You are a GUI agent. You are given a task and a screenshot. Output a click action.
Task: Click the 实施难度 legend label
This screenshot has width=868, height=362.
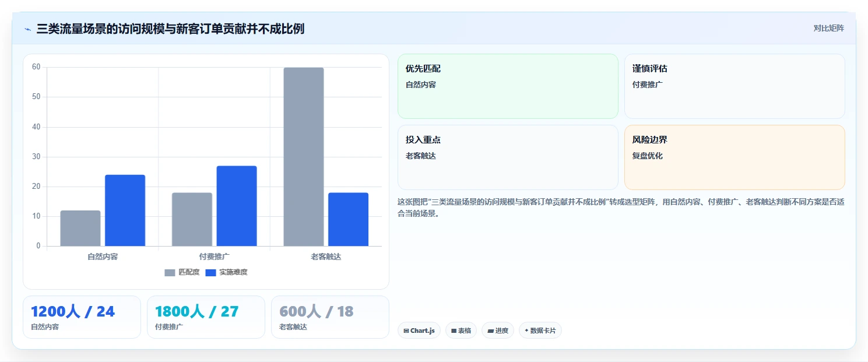coord(233,272)
